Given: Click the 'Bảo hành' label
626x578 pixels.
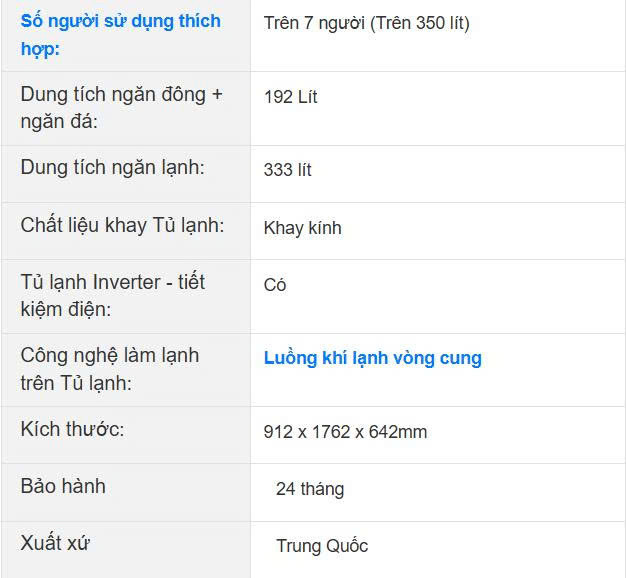Looking at the screenshot, I should [x=63, y=486].
